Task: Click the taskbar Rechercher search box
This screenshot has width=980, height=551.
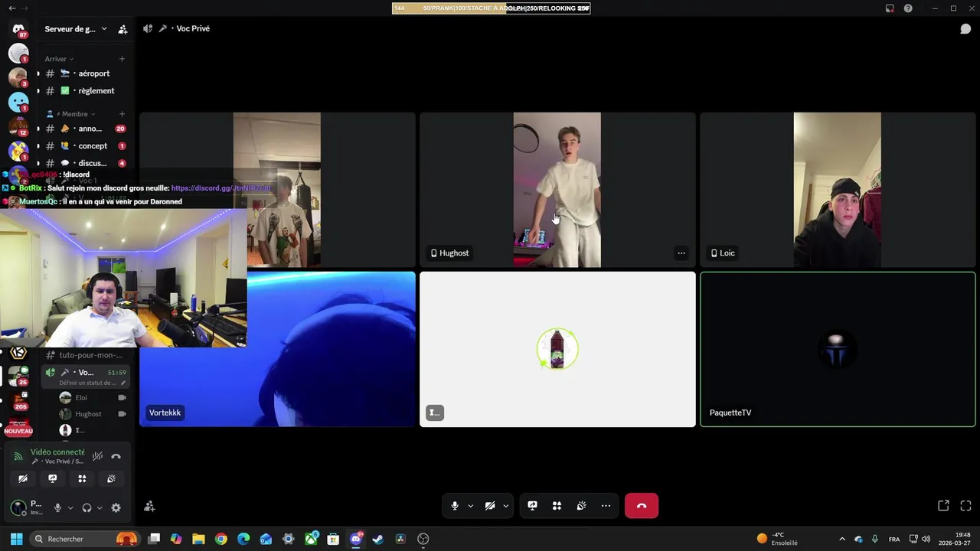Action: click(x=84, y=539)
